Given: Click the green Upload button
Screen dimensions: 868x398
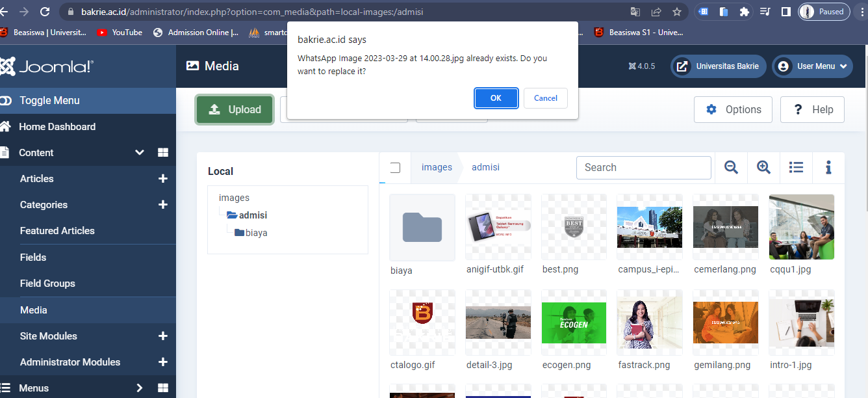Looking at the screenshot, I should 235,110.
